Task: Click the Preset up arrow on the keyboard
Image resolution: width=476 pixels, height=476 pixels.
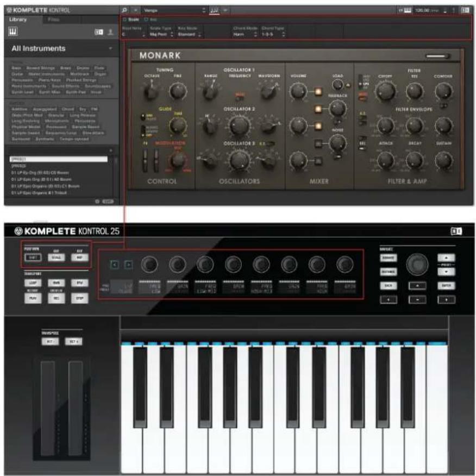Action: [x=446, y=258]
